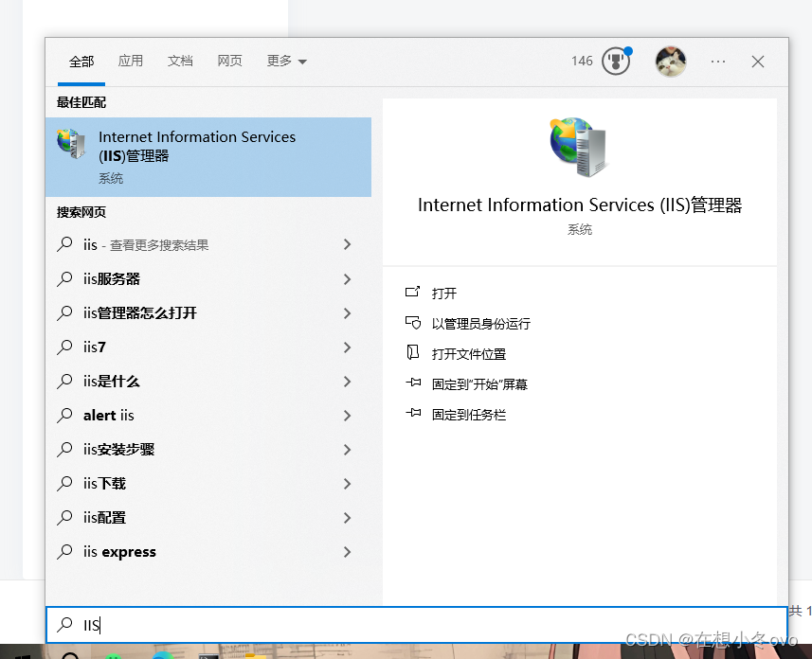Click the pin icon beside 固定到任务栏
Screen dimensions: 812x659
tap(413, 413)
